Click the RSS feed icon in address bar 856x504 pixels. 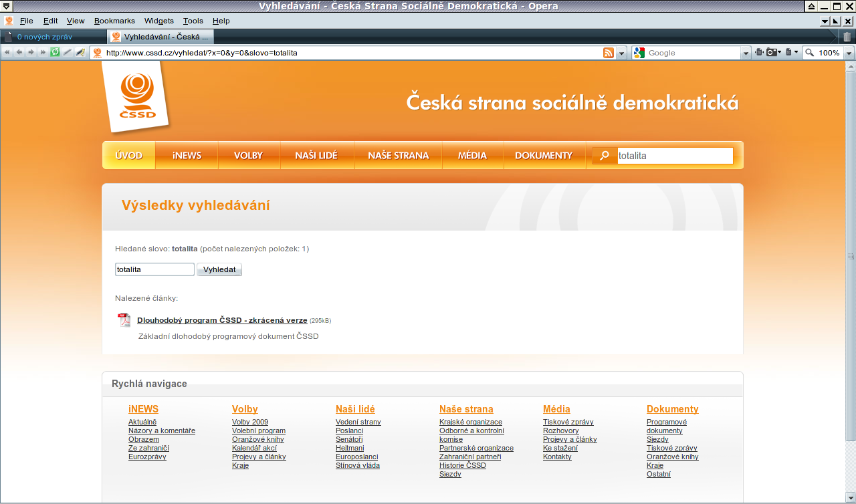[609, 53]
